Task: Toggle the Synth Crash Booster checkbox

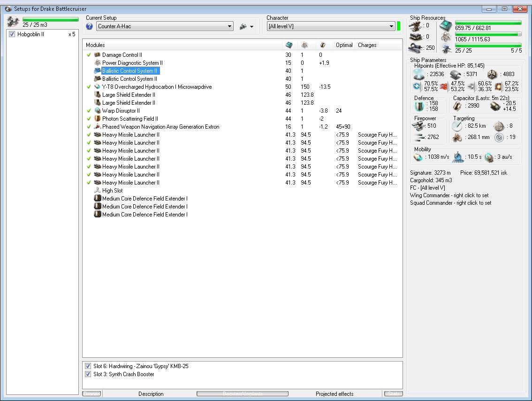Action: [88, 374]
